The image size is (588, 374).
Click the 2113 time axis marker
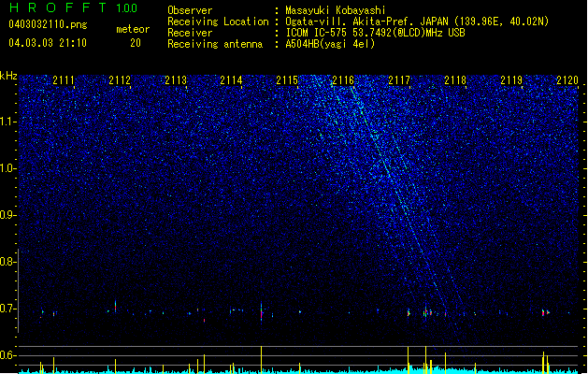176,80
